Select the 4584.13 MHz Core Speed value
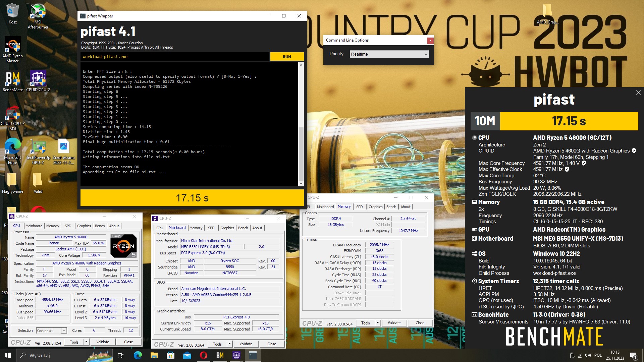 click(52, 300)
